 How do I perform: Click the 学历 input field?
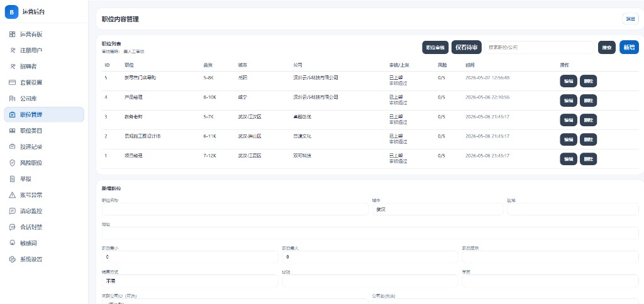[x=550, y=281]
